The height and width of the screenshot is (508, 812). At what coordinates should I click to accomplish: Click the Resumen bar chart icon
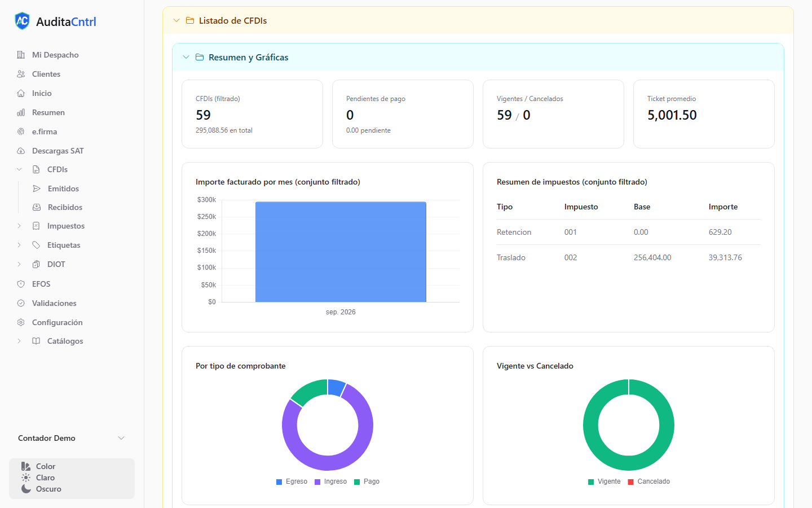point(21,112)
